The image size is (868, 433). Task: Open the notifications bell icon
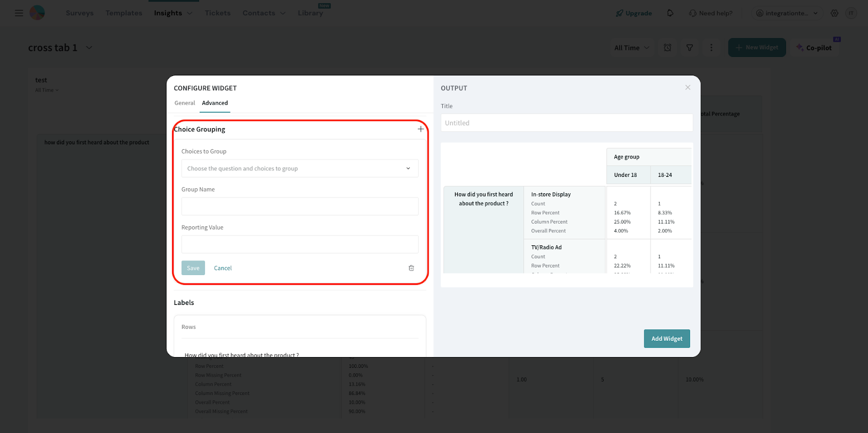tap(670, 13)
